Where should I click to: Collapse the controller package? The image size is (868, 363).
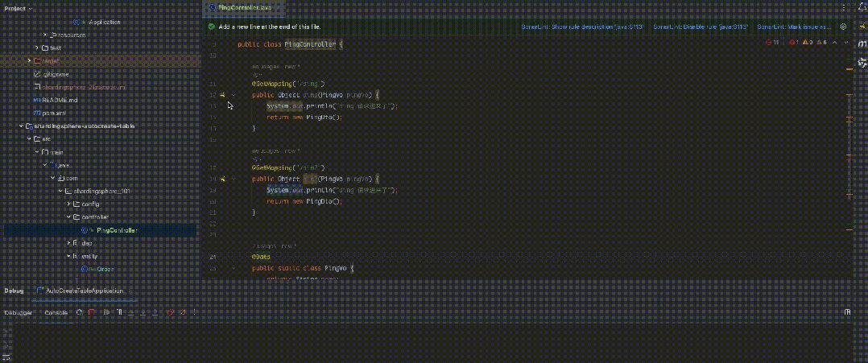point(68,217)
